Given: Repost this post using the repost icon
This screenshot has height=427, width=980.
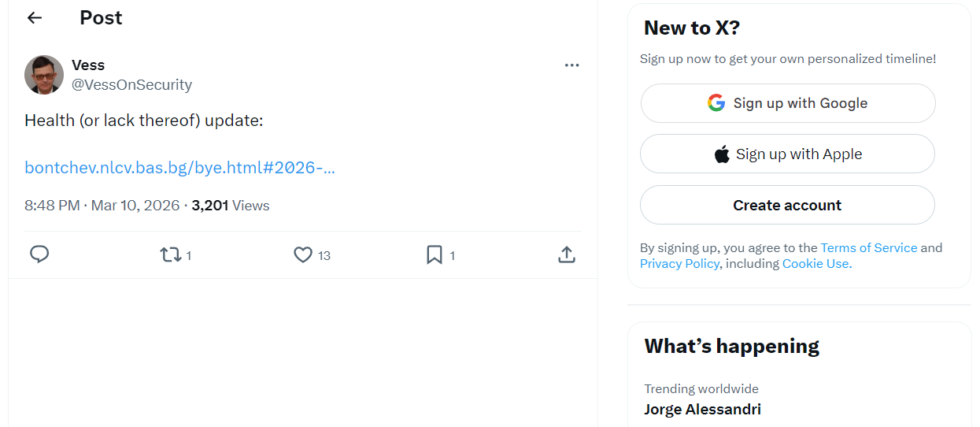Looking at the screenshot, I should [x=170, y=254].
